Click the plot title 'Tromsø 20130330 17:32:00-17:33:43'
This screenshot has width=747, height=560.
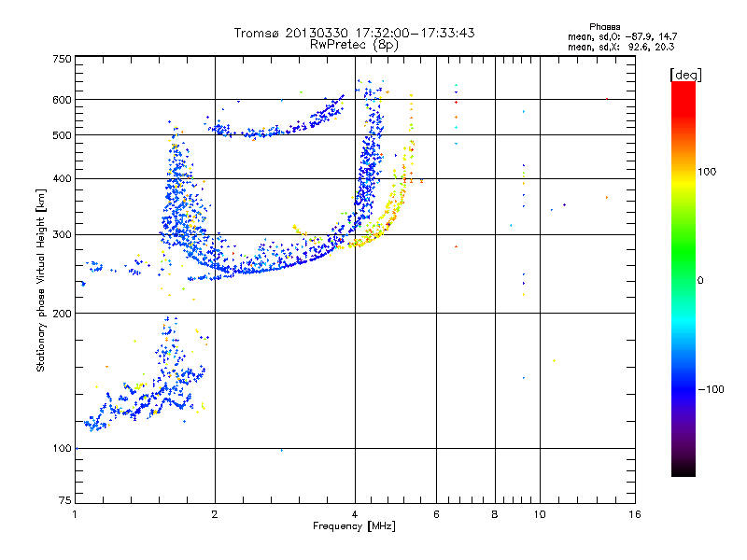tap(354, 33)
